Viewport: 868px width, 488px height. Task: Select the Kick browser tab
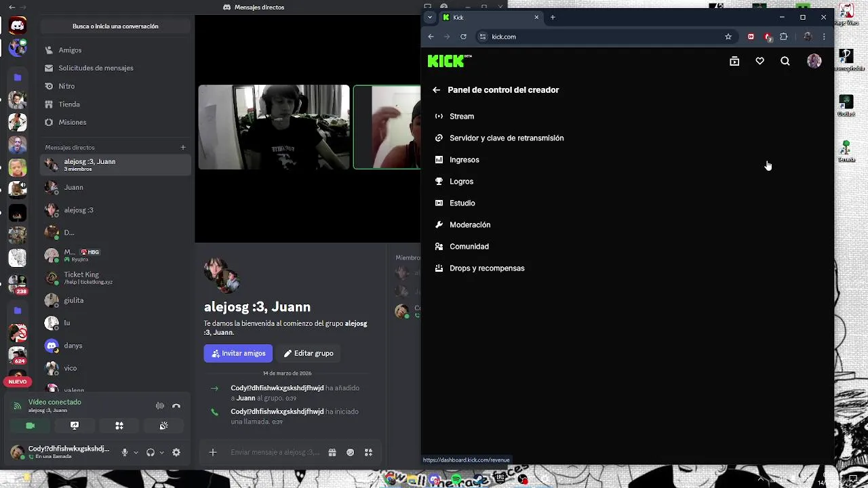492,17
